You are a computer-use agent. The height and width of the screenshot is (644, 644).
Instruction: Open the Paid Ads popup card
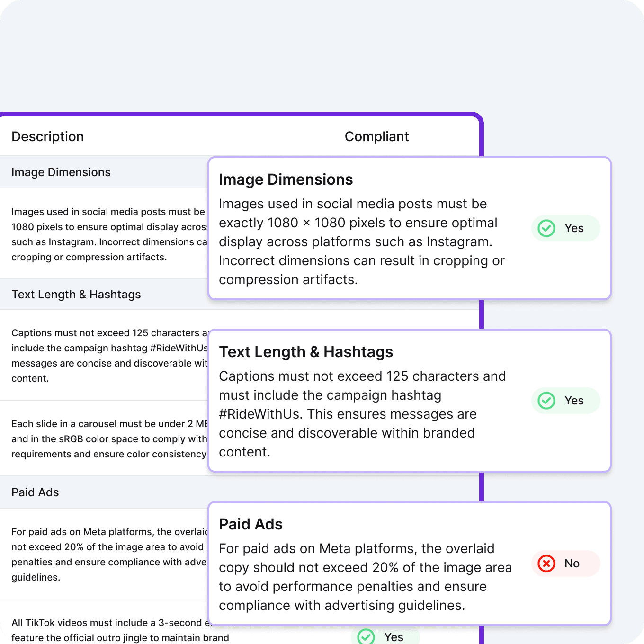[410, 563]
